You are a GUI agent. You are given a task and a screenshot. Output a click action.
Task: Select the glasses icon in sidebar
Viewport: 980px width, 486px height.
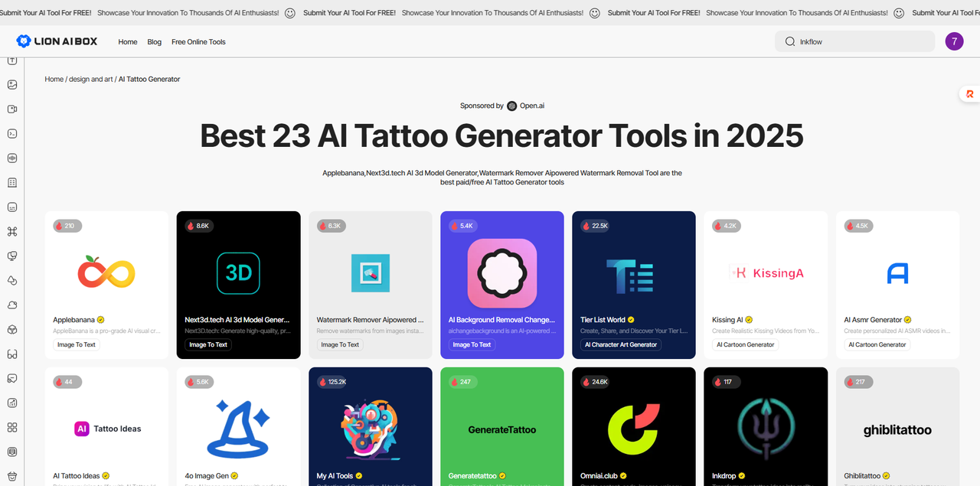pyautogui.click(x=12, y=354)
